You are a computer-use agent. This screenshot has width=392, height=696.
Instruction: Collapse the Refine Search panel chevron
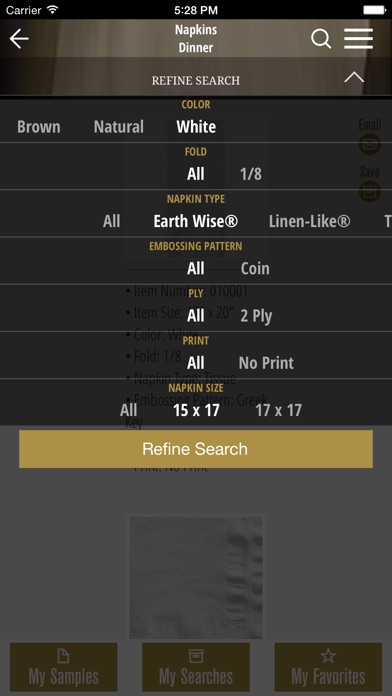pyautogui.click(x=354, y=78)
